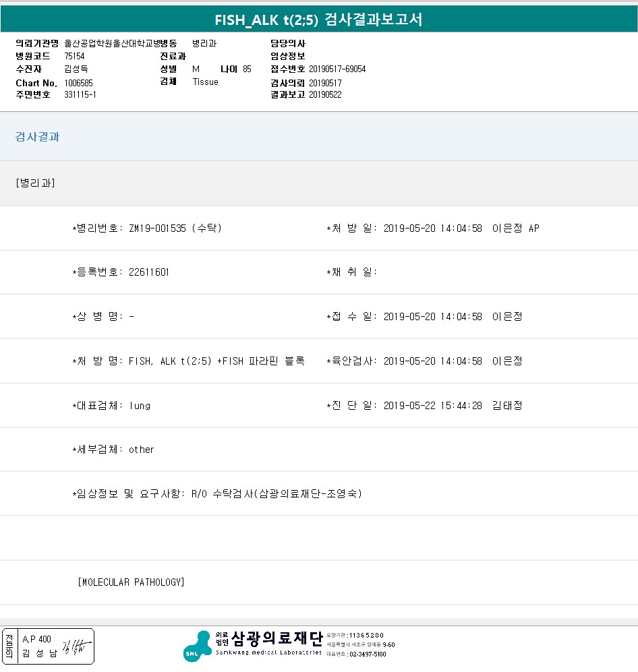The width and height of the screenshot is (638, 672).
Task: Select the 진단일 timestamp with 김태정
Action: (x=453, y=406)
